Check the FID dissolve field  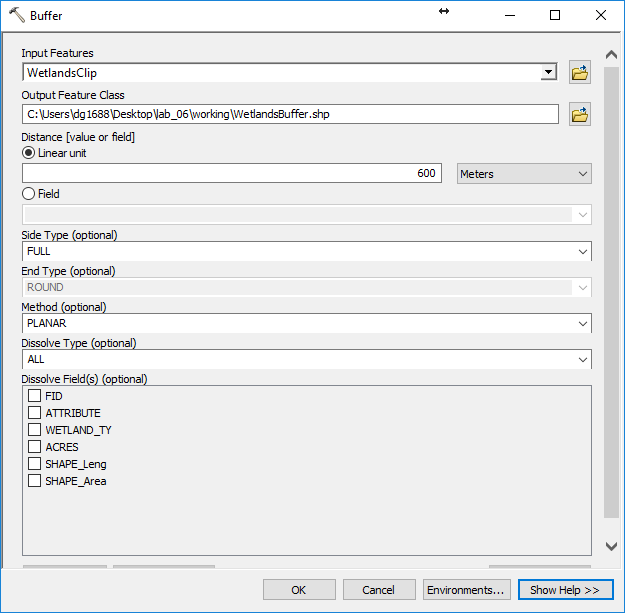click(x=34, y=396)
